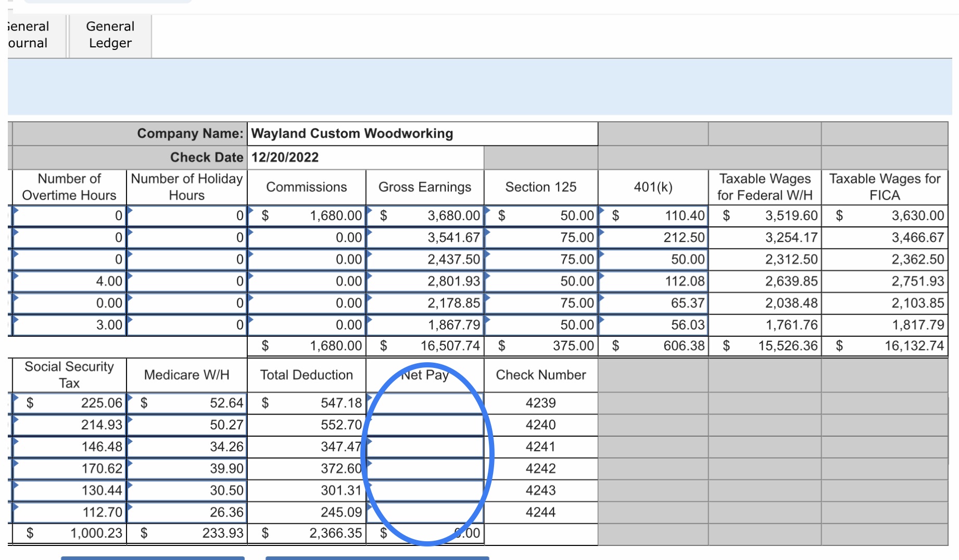Select Gross Earnings cell 3,680.00
Viewport: 959px width, 560px height.
(425, 215)
